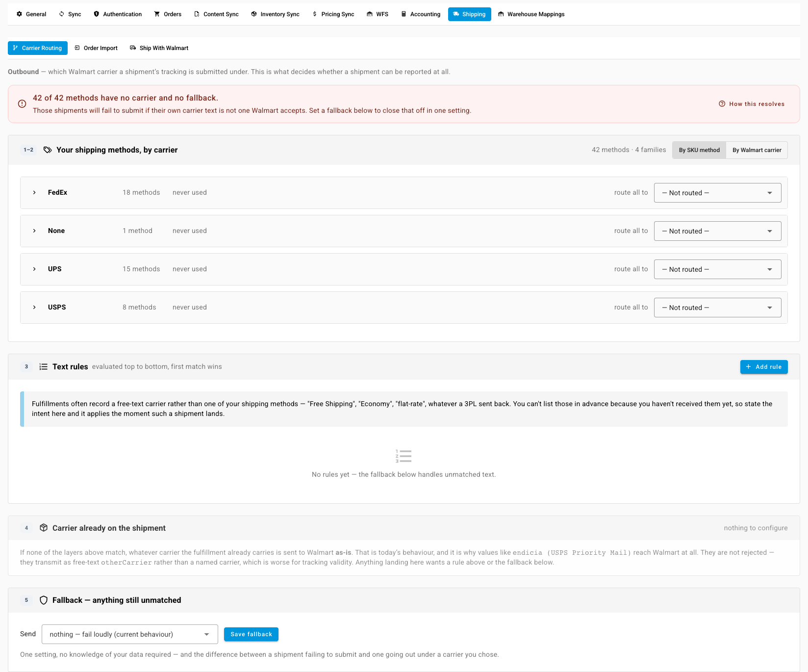This screenshot has height=672, width=808.
Task: Click the package icon beside Carrier already
Action: click(x=44, y=528)
